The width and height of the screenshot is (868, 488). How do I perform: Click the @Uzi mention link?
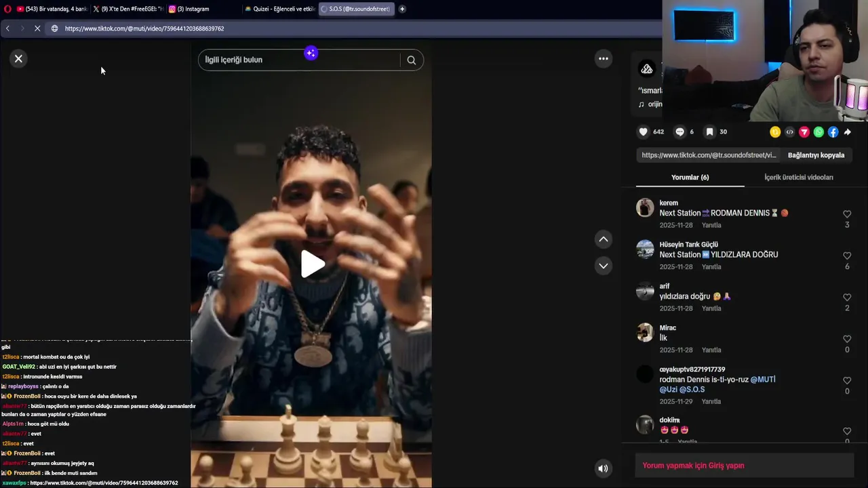click(668, 390)
